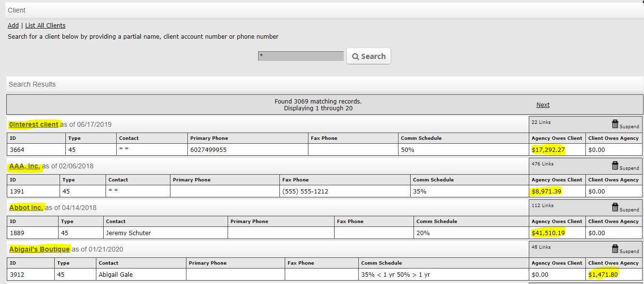This screenshot has width=644, height=284.
Task: Open the 0Interest client record
Action: pos(33,124)
